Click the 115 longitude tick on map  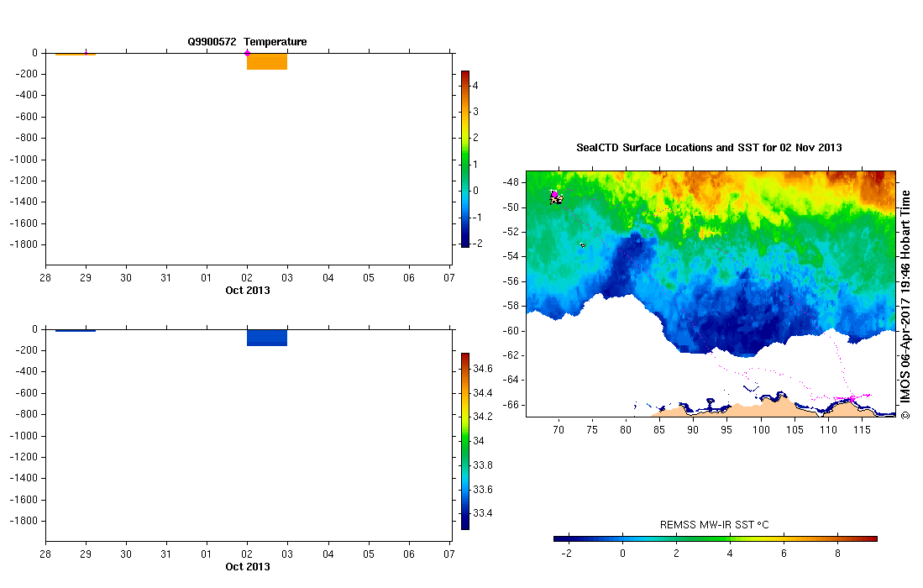862,430
